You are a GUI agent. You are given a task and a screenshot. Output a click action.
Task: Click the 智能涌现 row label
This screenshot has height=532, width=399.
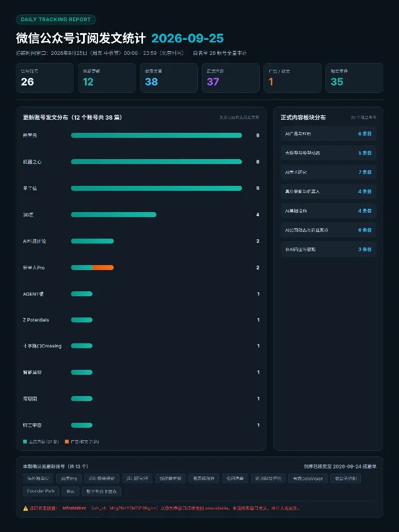click(x=32, y=372)
